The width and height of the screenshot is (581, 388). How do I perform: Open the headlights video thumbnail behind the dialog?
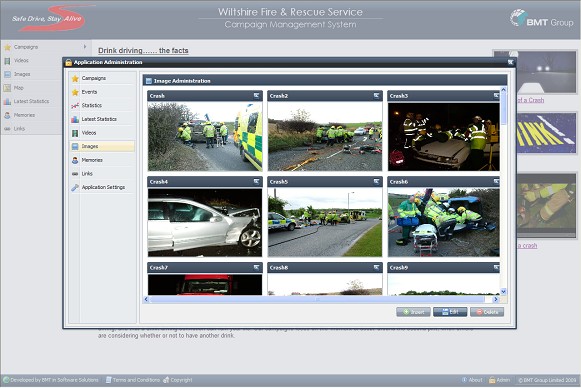(547, 72)
